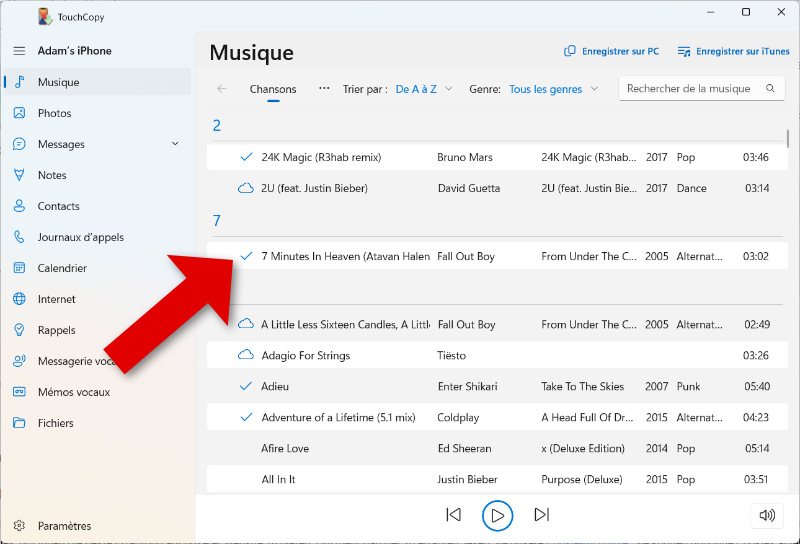Click the hamburger menu icon
This screenshot has width=800, height=544.
coord(19,51)
